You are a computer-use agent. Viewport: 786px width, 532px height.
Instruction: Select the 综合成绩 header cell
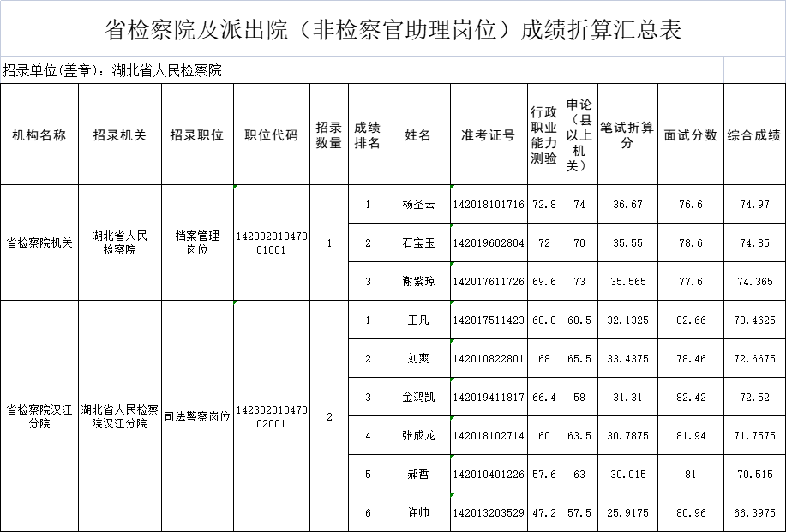(754, 134)
